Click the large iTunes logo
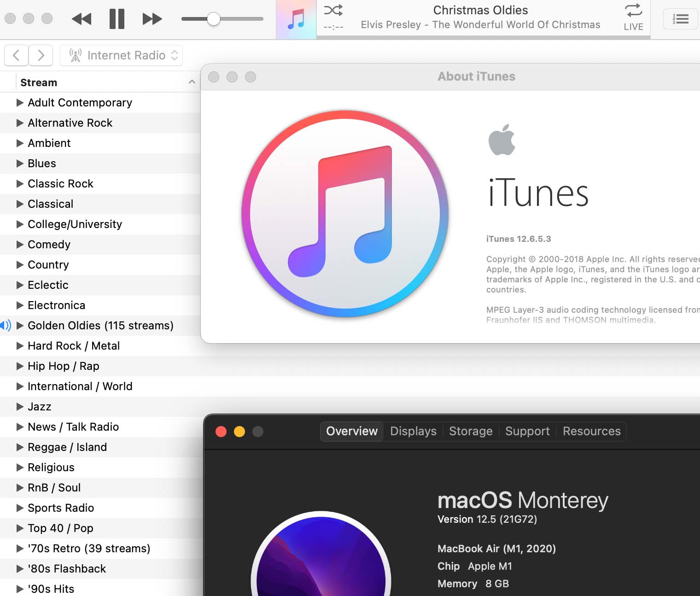This screenshot has height=596, width=700. [x=345, y=214]
